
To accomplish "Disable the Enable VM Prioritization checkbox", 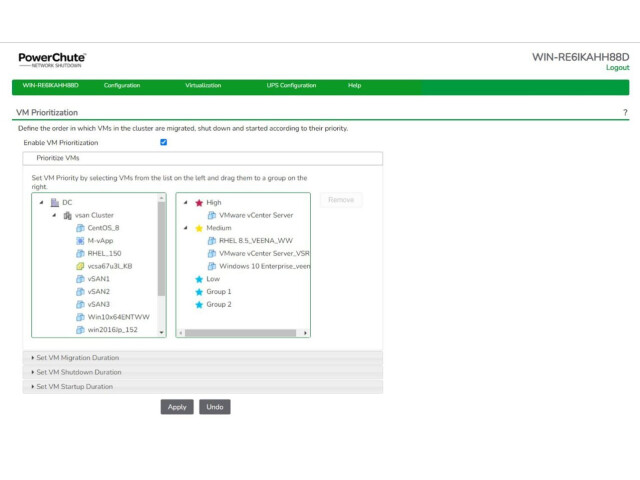I will pyautogui.click(x=164, y=142).
